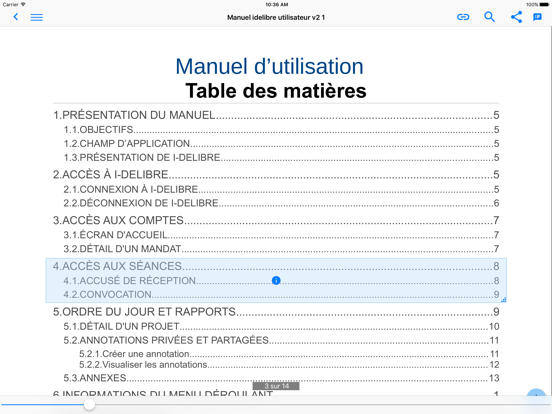552x414 pixels.
Task: Tap the share icon
Action: pyautogui.click(x=516, y=17)
